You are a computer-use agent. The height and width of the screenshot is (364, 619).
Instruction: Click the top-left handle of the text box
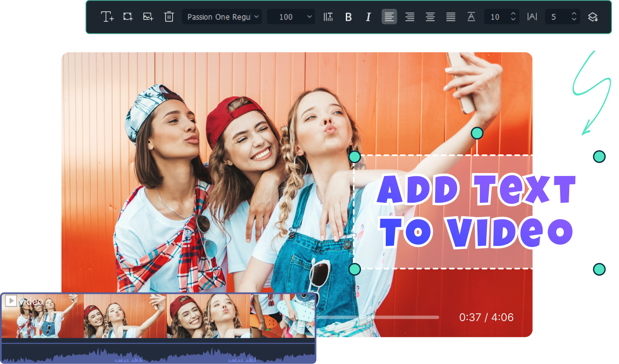click(x=355, y=156)
